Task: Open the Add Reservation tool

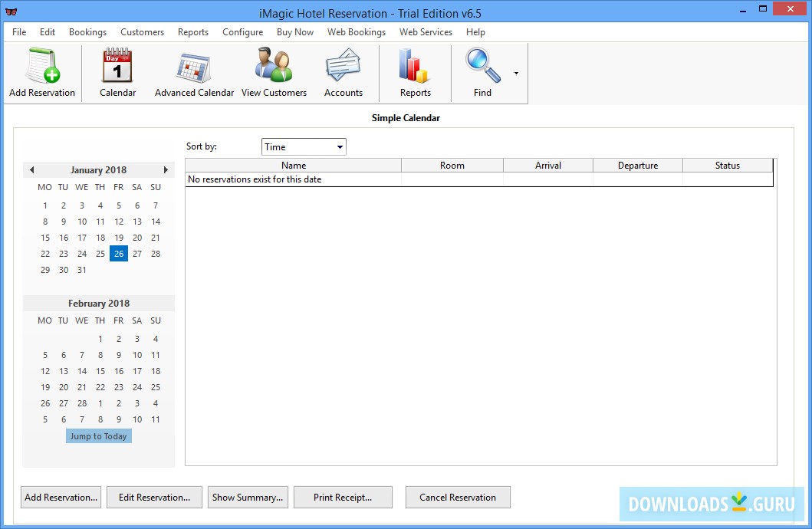Action: [42, 73]
